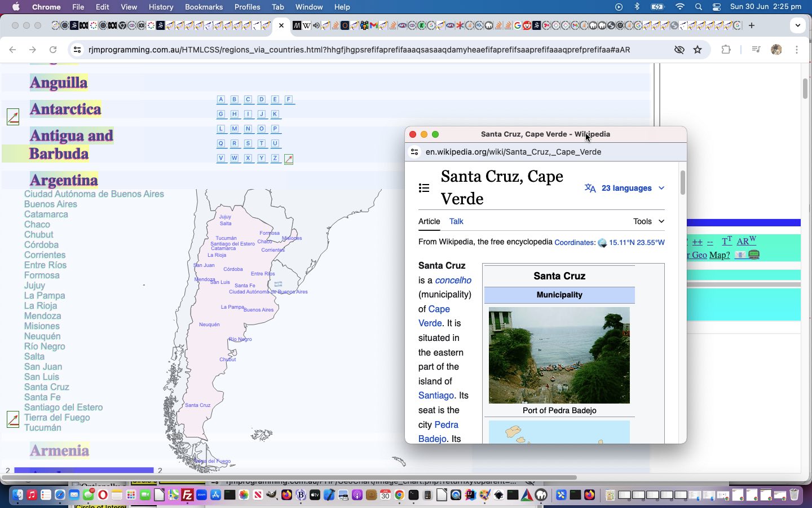
Task: Click the email envelope emoji link
Action: click(740, 255)
